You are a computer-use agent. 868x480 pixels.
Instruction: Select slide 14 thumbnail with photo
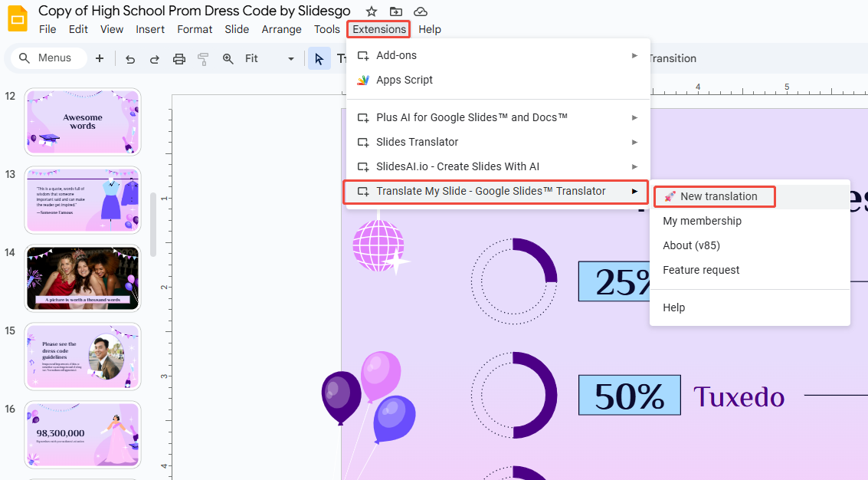point(83,278)
